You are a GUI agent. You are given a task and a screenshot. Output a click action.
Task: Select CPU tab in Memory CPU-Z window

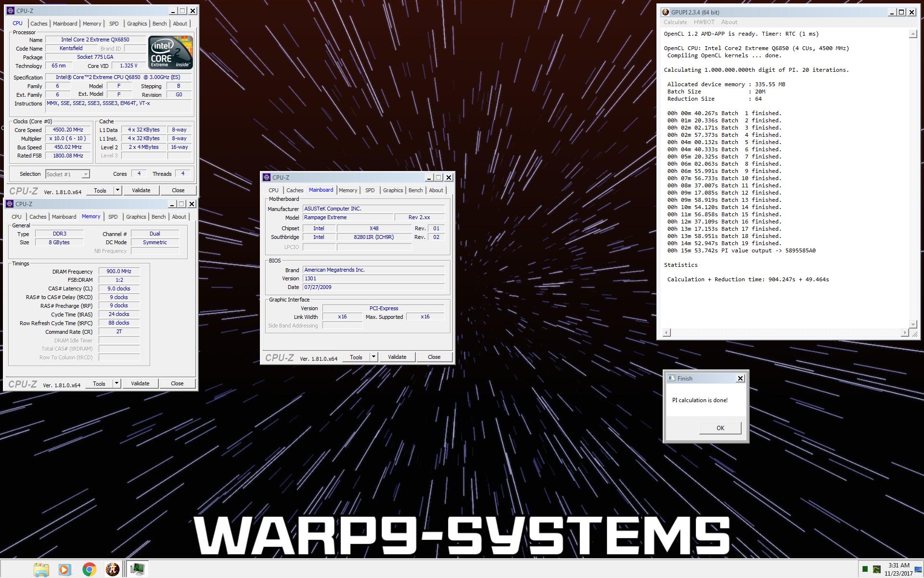pos(16,217)
